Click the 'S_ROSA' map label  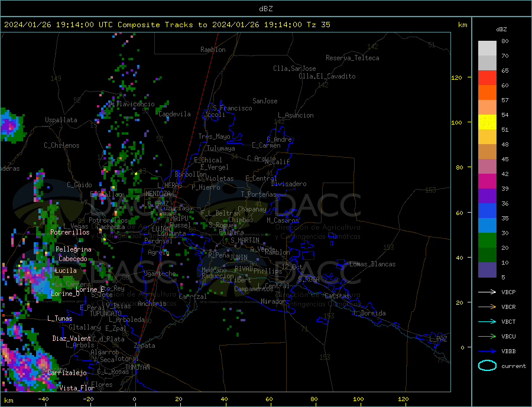[309, 279]
